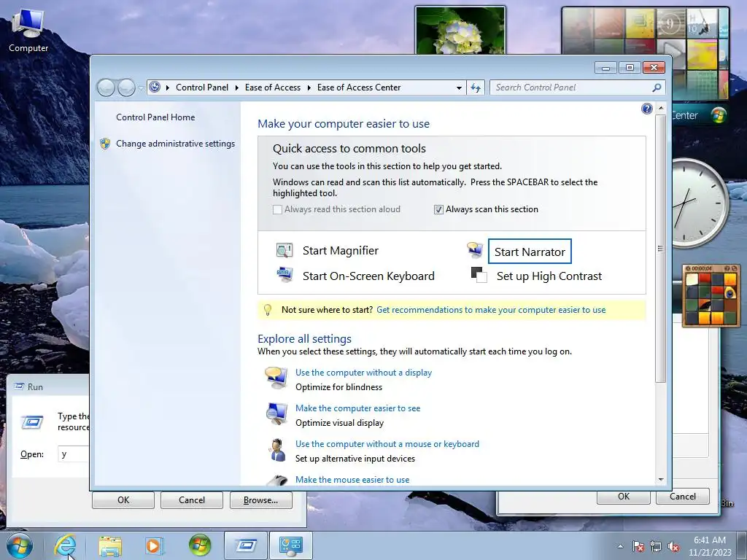The image size is (747, 560).
Task: Open 'Make the mouse easier to use' link
Action: pos(352,480)
